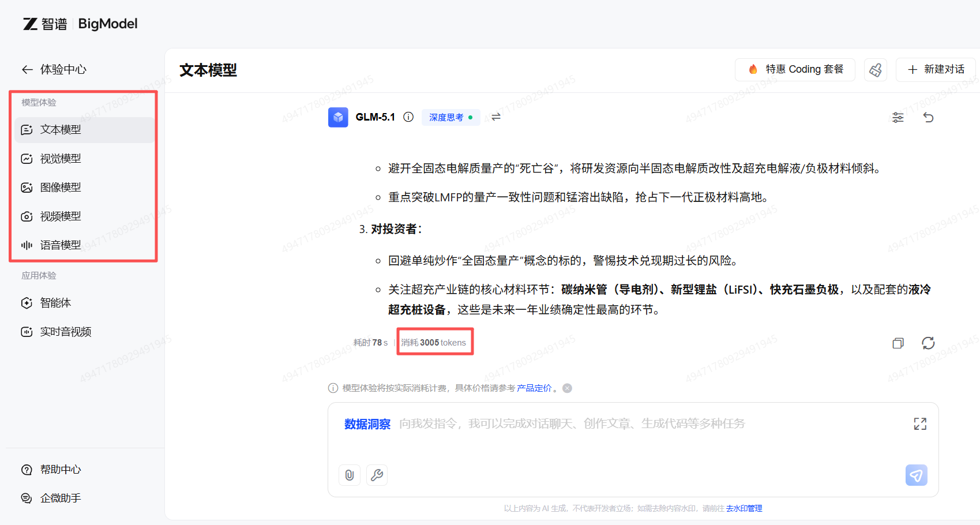This screenshot has width=980, height=525.
Task: Click the 文本模型 page heading
Action: pos(208,70)
